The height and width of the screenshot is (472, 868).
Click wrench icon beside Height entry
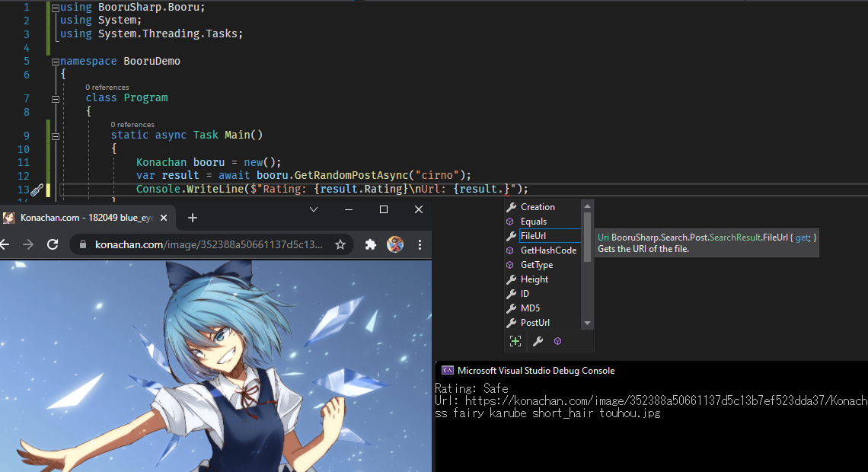pos(512,279)
